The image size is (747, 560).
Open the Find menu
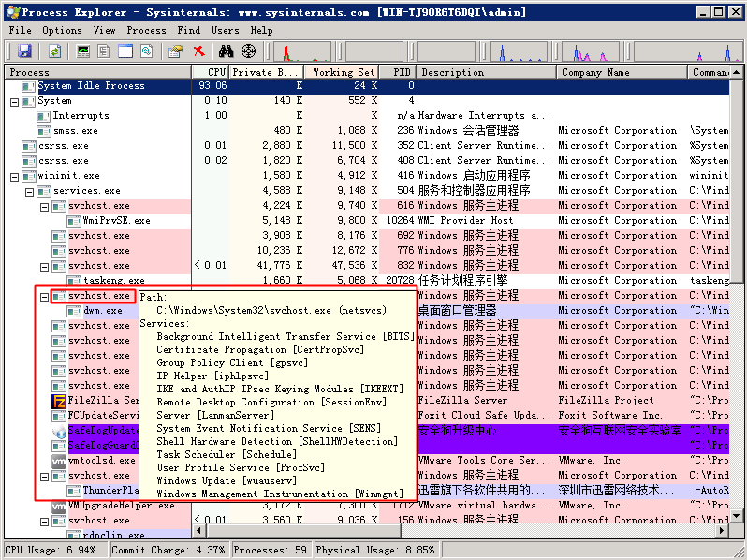(189, 30)
